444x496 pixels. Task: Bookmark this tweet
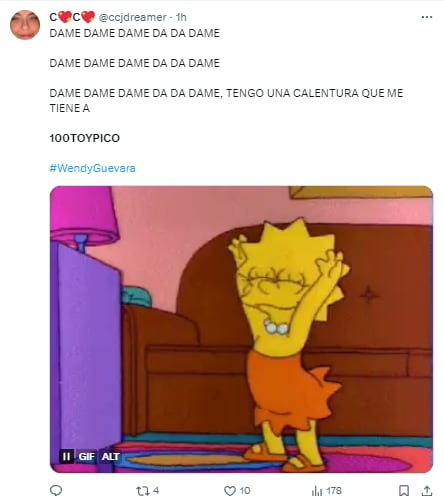point(404,491)
